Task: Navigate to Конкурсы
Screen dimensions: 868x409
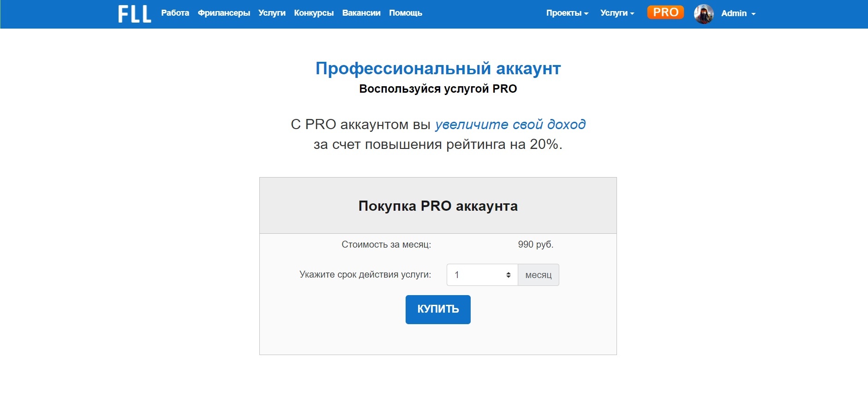Action: (x=314, y=13)
